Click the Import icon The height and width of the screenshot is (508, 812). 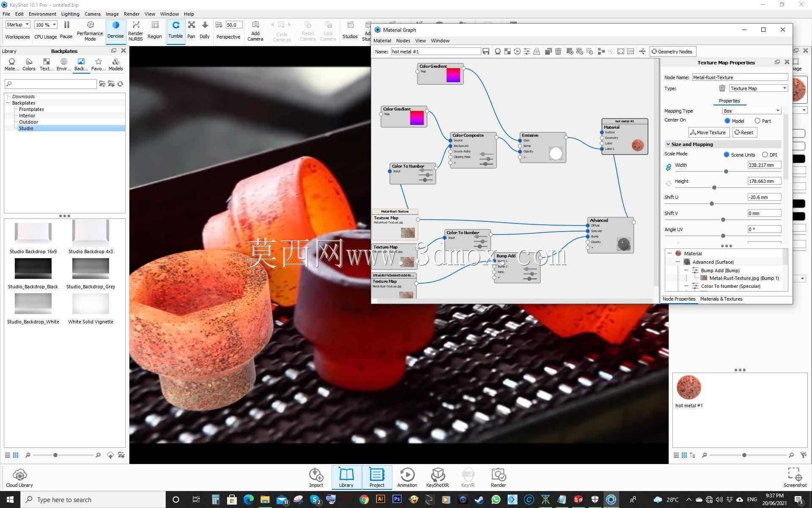pos(316,475)
